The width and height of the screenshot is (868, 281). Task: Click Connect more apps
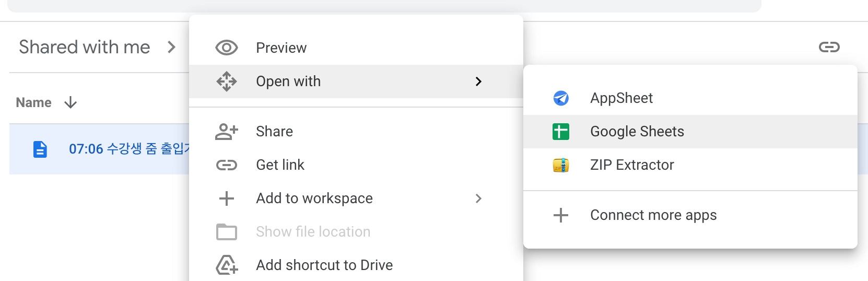(x=653, y=215)
